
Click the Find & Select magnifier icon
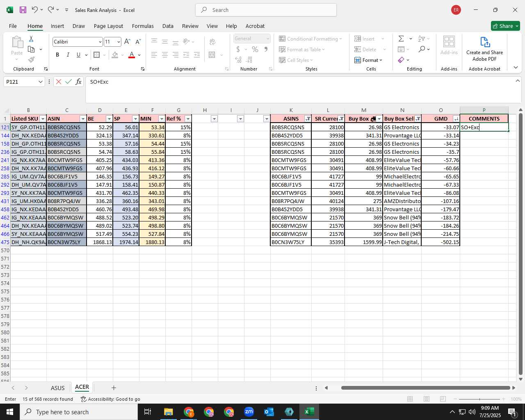click(x=422, y=49)
